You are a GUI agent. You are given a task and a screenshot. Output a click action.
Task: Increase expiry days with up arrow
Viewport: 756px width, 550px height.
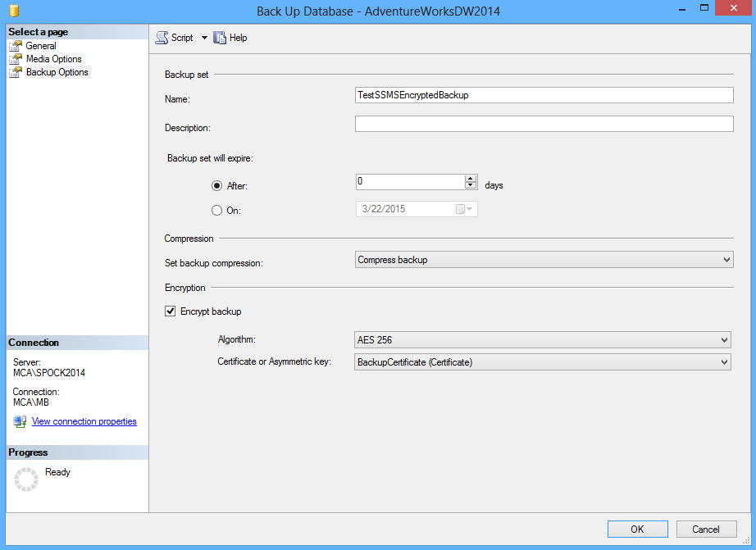(x=471, y=179)
